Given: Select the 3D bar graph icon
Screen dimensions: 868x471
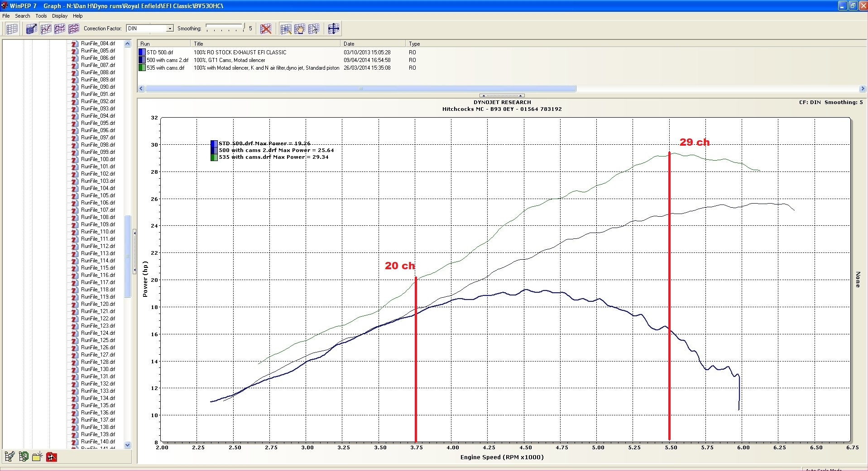Looking at the screenshot, I should tap(31, 29).
